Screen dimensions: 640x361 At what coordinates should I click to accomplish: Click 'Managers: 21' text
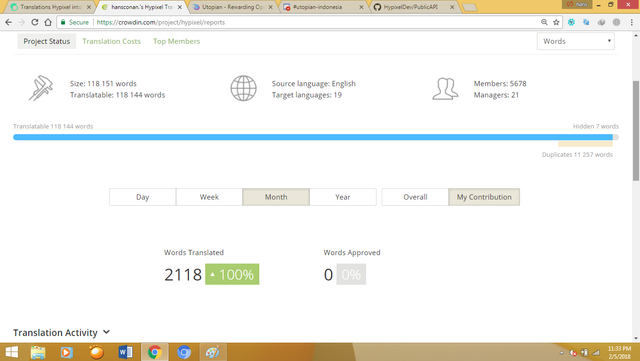tap(496, 95)
